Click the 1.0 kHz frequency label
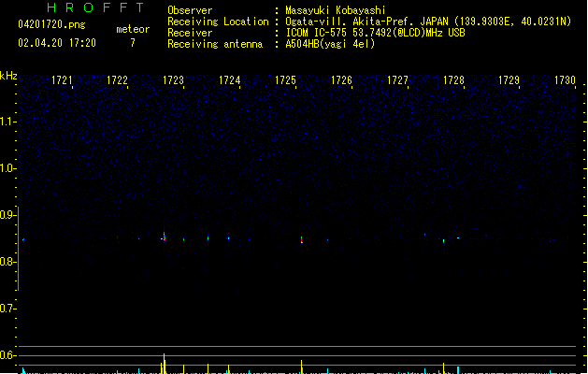The width and height of the screenshot is (588, 374). coord(7,168)
